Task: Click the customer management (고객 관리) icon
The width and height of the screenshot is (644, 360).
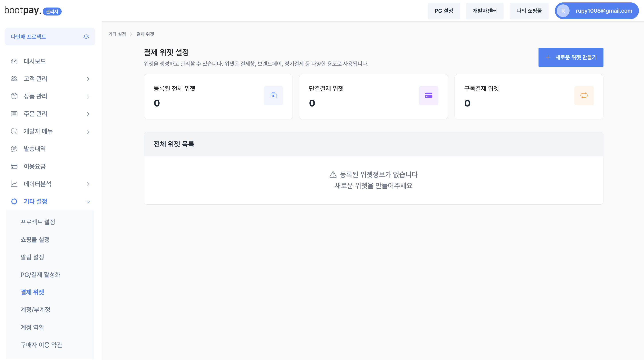Action: pos(14,79)
